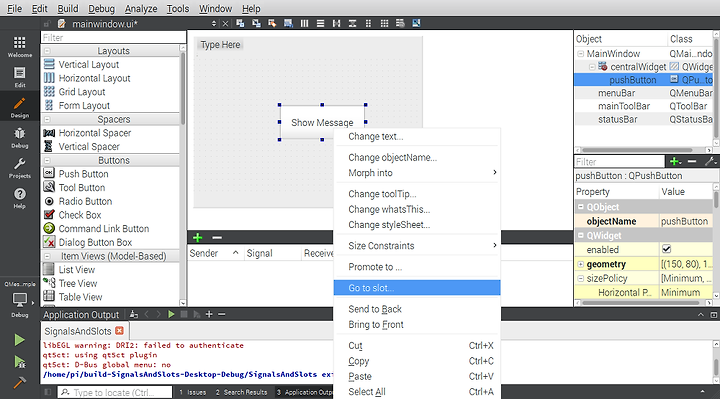Click the widget box Filter field
Image resolution: width=720 pixels, height=399 pixels.
point(113,38)
